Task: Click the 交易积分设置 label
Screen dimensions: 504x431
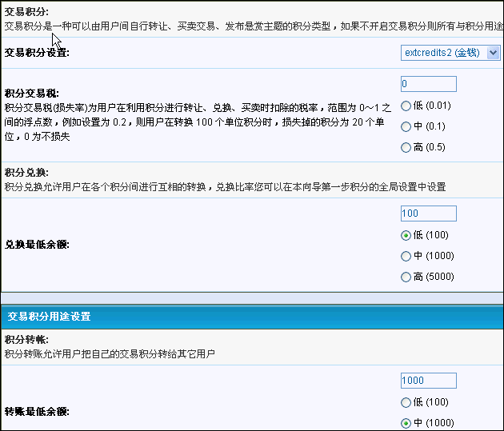Action: click(37, 53)
